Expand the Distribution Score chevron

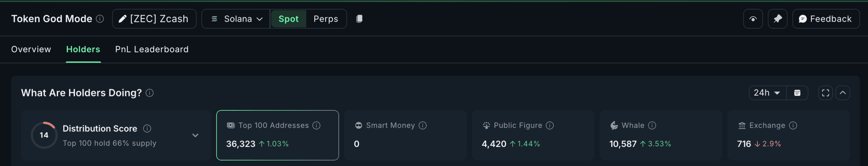(x=195, y=135)
